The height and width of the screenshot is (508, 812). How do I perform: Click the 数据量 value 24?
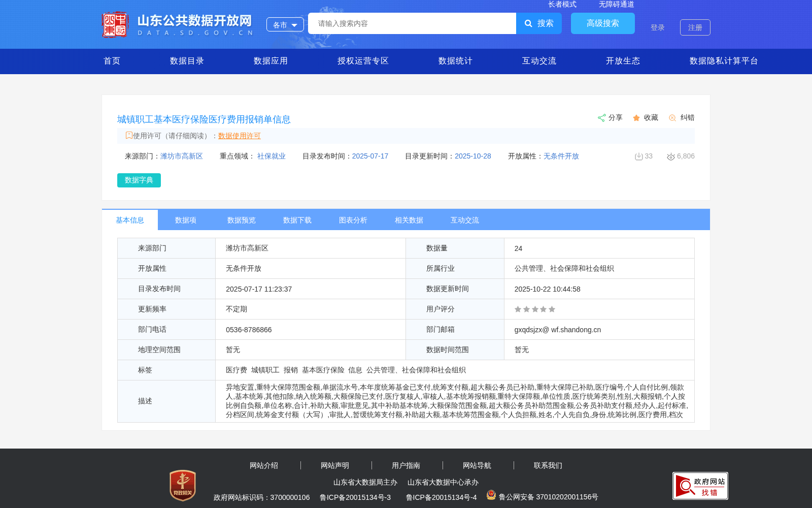tap(518, 248)
